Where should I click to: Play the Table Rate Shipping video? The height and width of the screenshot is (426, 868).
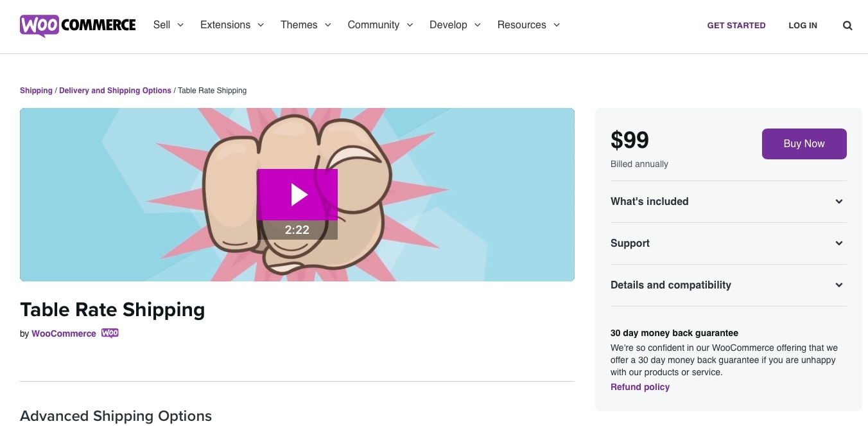[x=297, y=195]
